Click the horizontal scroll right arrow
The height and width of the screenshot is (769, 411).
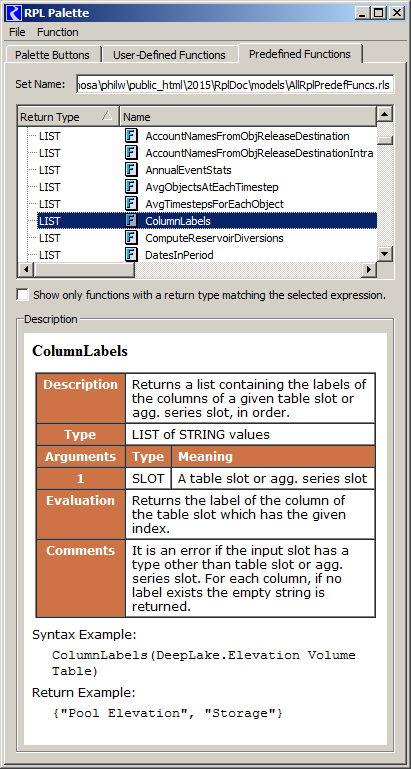pos(368,269)
